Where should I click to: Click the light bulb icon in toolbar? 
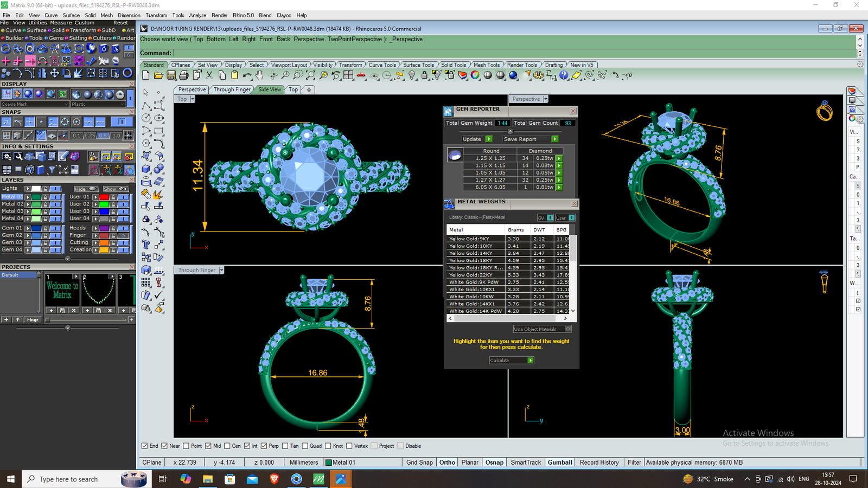click(412, 75)
